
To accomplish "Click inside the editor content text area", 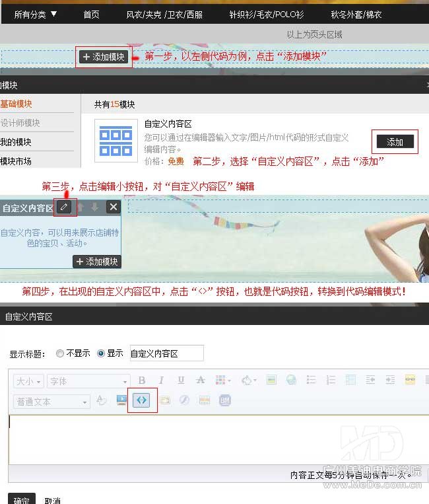I will tap(218, 439).
